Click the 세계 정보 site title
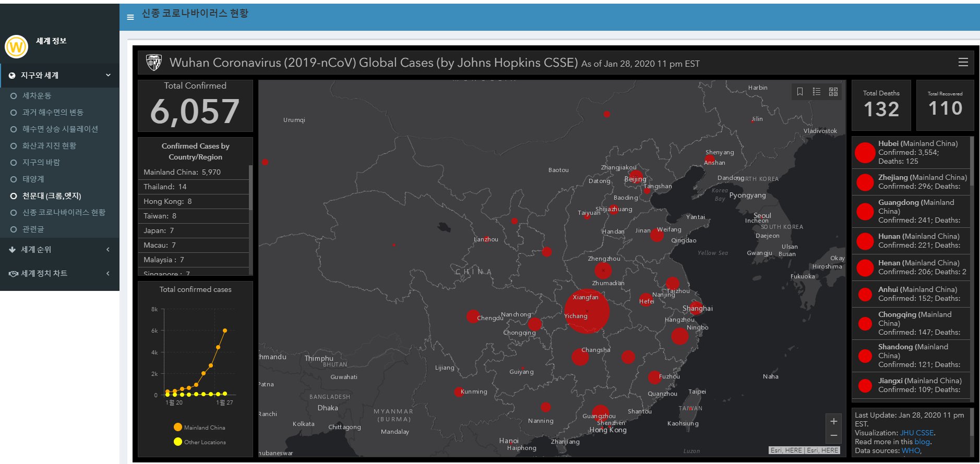The image size is (980, 464). [x=51, y=41]
